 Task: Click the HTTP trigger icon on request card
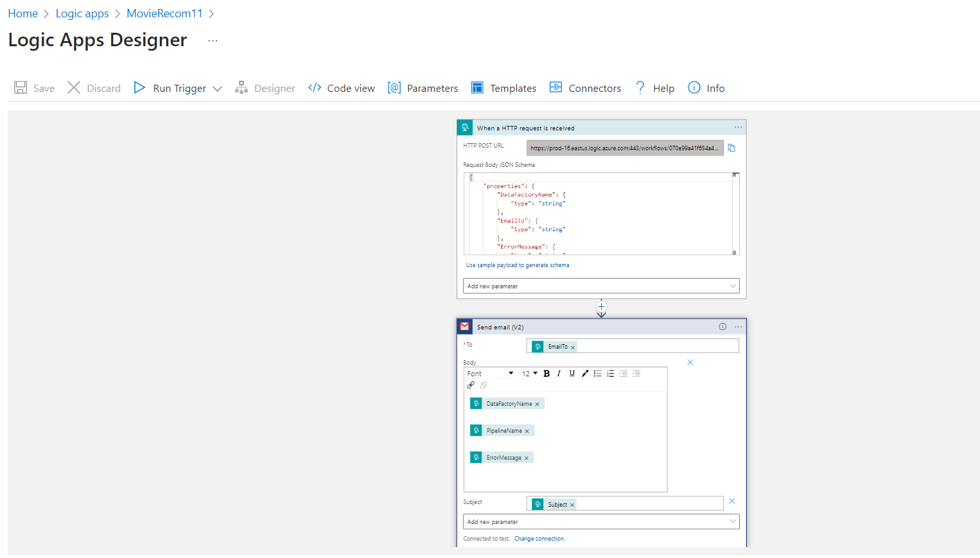464,127
